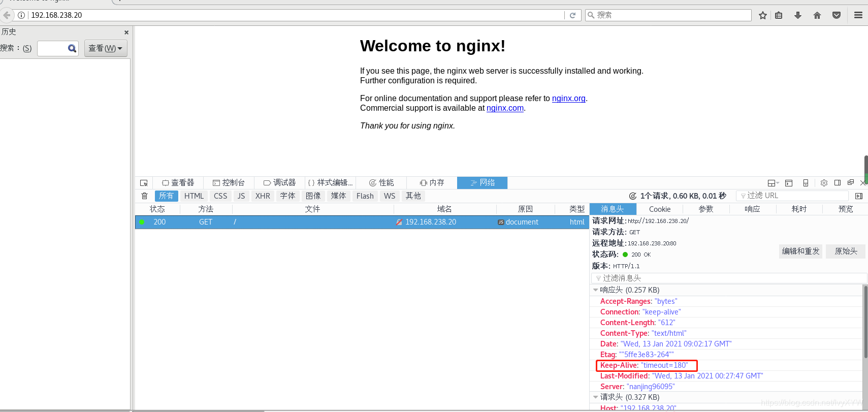Dock devtools to side of window
868x412 pixels.
pyautogui.click(x=838, y=183)
